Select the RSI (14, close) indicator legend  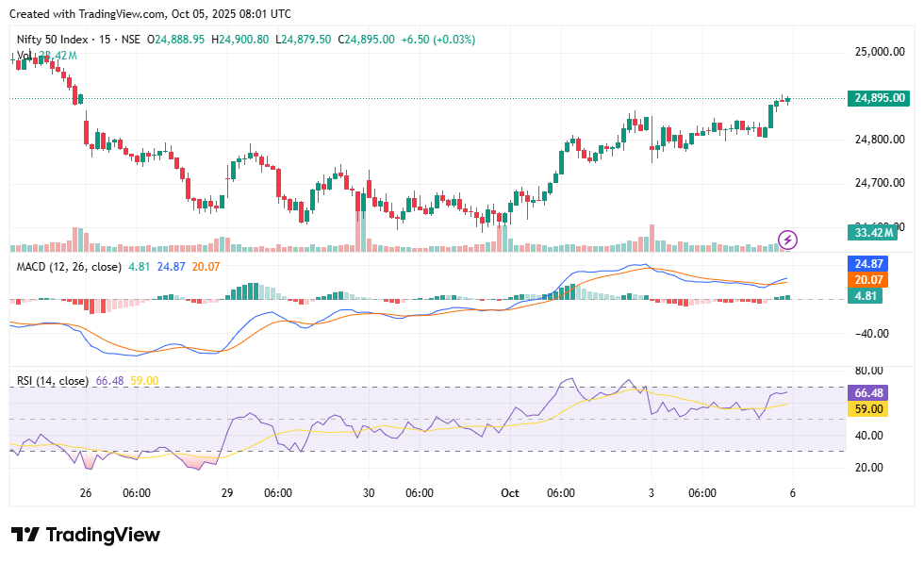click(53, 381)
